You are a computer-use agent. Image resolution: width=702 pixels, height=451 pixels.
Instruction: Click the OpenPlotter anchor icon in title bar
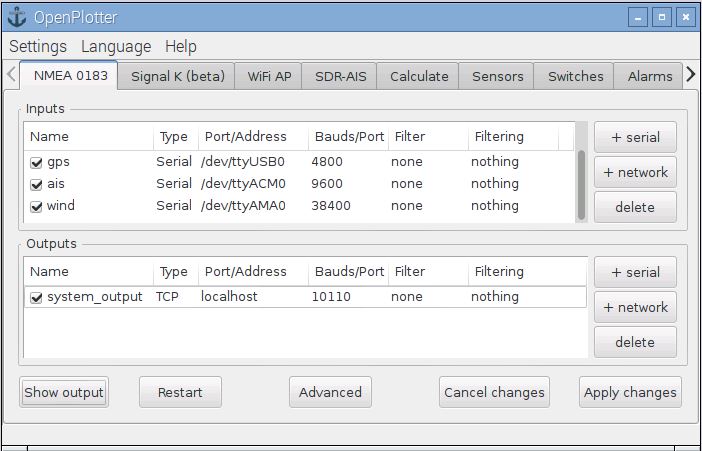(17, 17)
